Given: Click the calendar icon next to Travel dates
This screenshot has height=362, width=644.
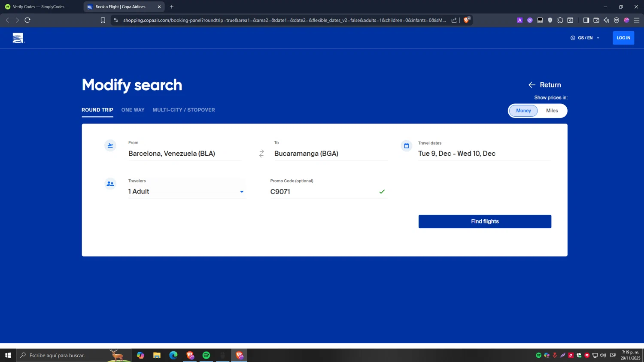Looking at the screenshot, I should [x=406, y=146].
